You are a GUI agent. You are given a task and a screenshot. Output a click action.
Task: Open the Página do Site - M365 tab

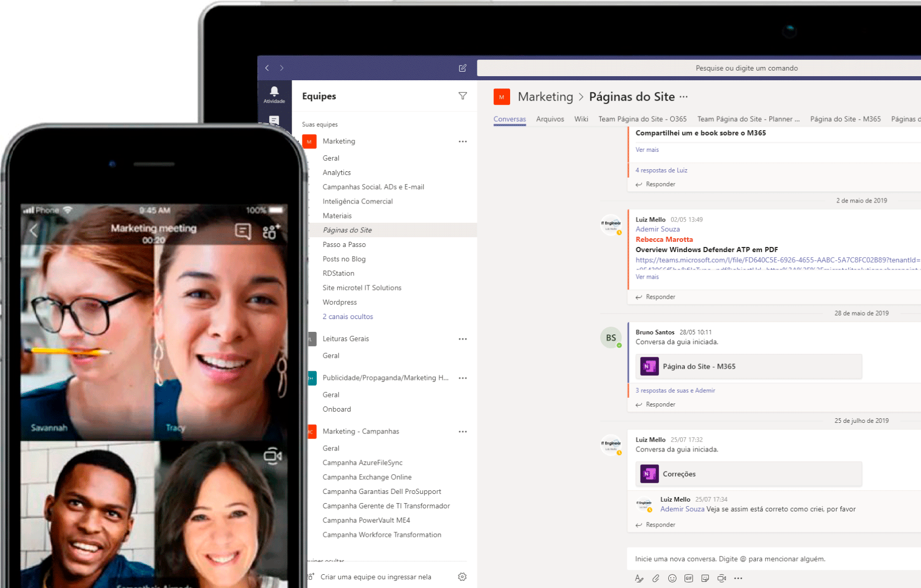point(845,119)
